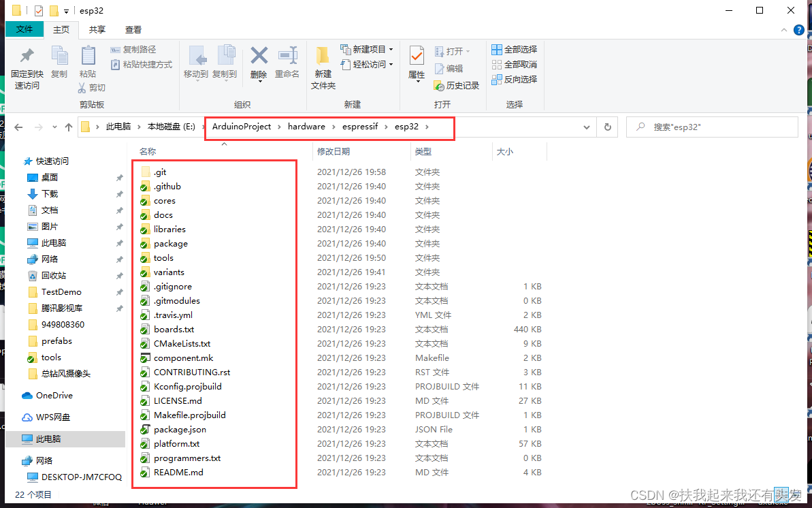Open the Quick Access Toolbar customize dropdown

pyautogui.click(x=66, y=11)
